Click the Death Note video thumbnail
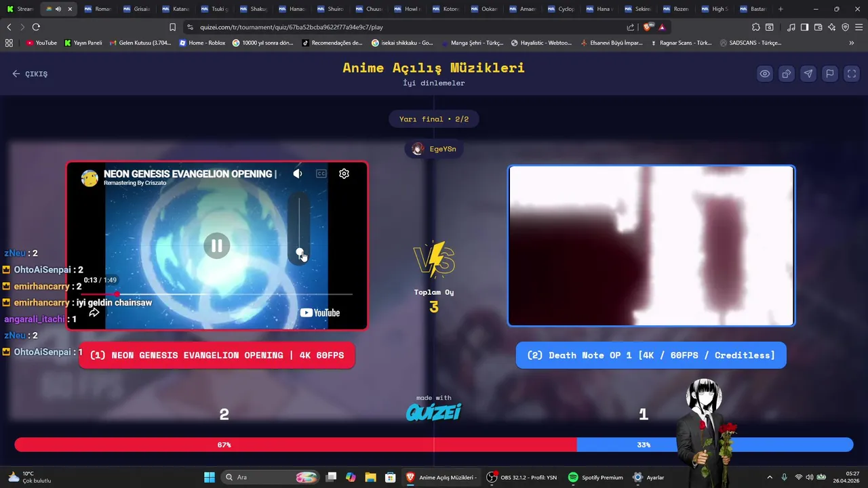Image resolution: width=868 pixels, height=488 pixels. pyautogui.click(x=651, y=246)
